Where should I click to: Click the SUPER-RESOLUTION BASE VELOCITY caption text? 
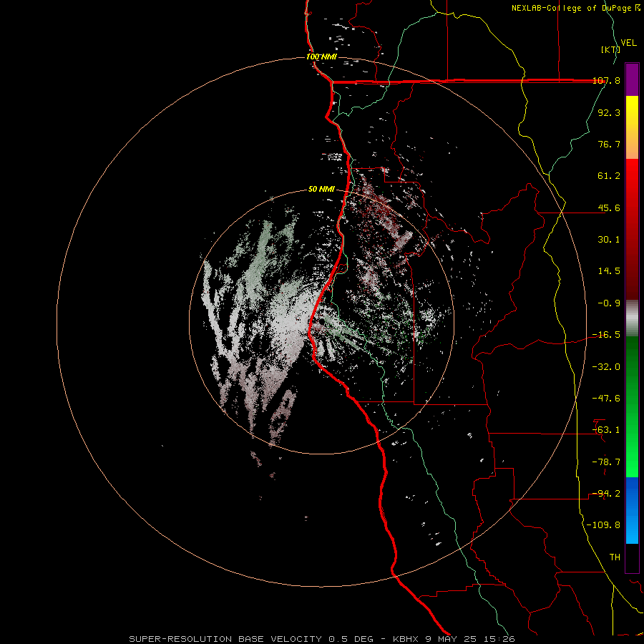[225, 639]
